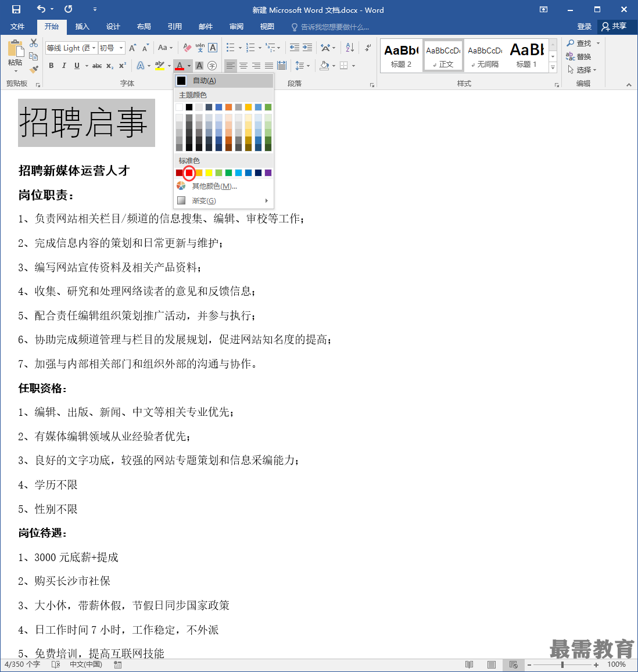The image size is (638, 672).
Task: Open the font size dropdown
Action: click(x=121, y=48)
